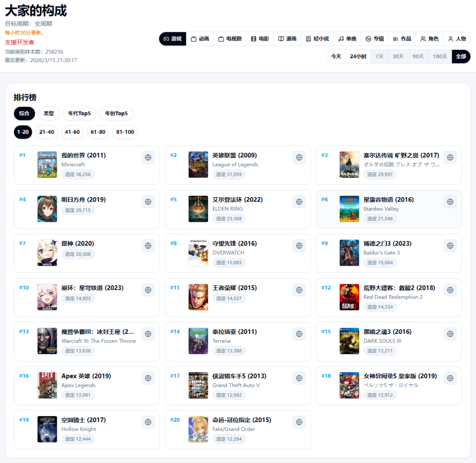The width and height of the screenshot is (476, 463).
Task: Open the 电影 category tab
Action: coord(260,39)
